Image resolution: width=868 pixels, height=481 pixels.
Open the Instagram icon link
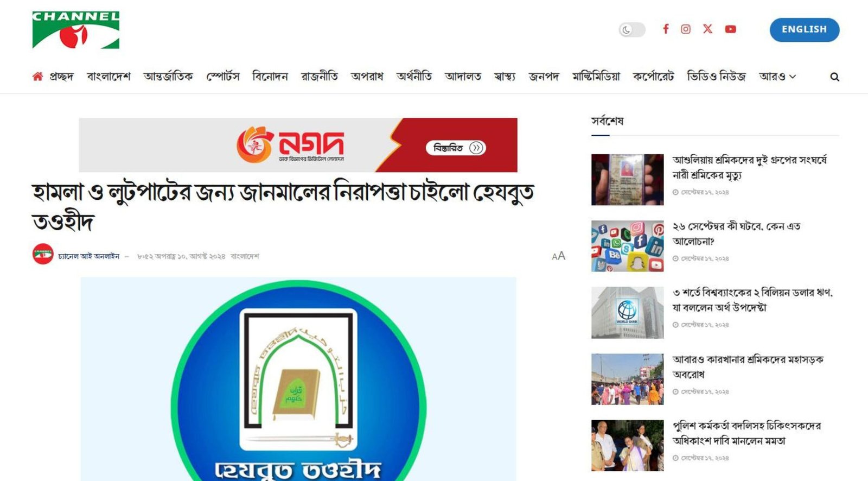click(x=686, y=29)
